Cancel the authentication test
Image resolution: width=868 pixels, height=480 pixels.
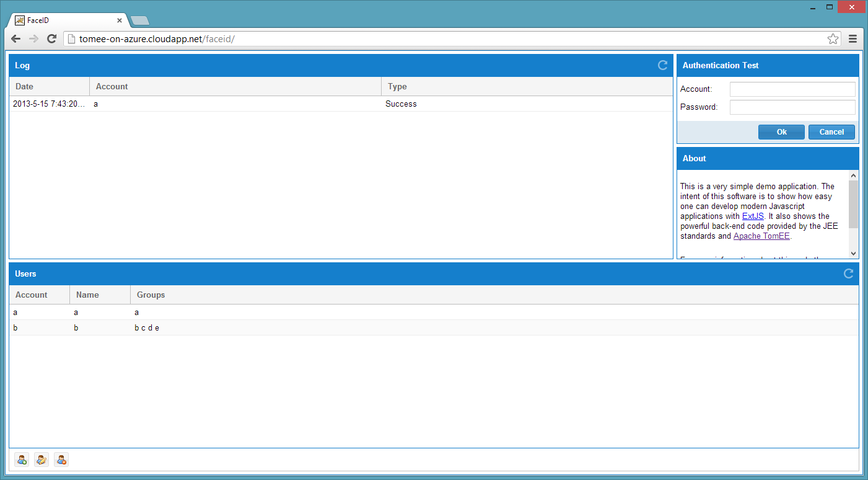[831, 131]
